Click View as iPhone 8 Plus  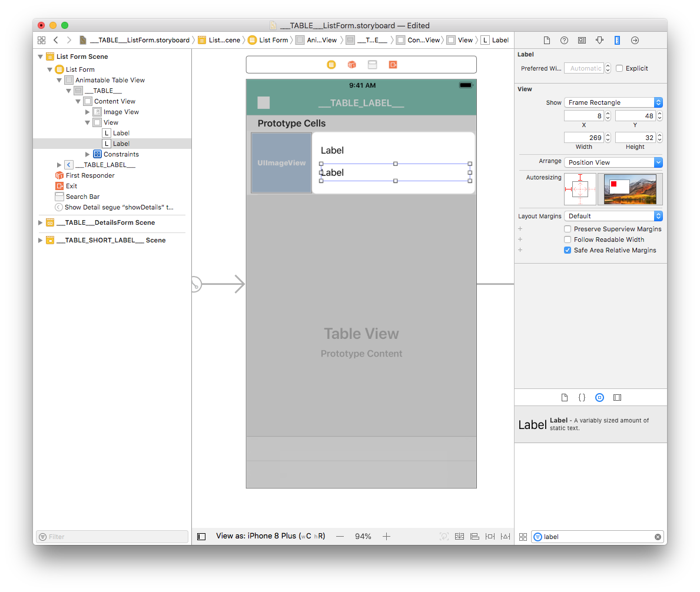click(271, 536)
